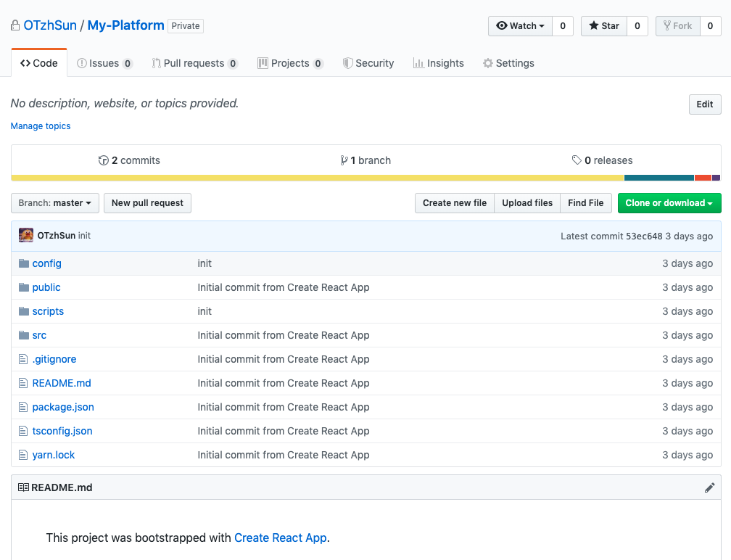
Task: Click the commits history clock icon
Action: click(x=103, y=160)
